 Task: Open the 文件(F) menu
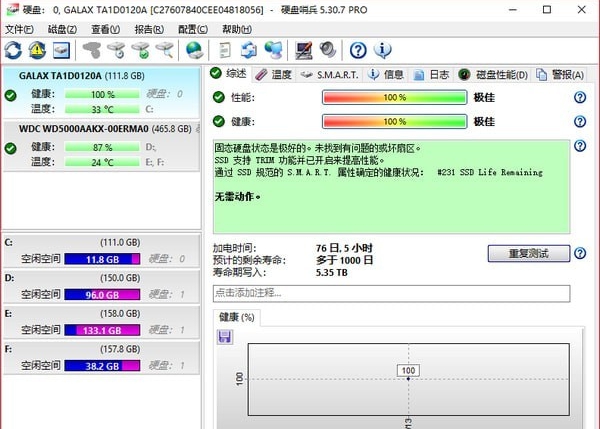point(19,29)
